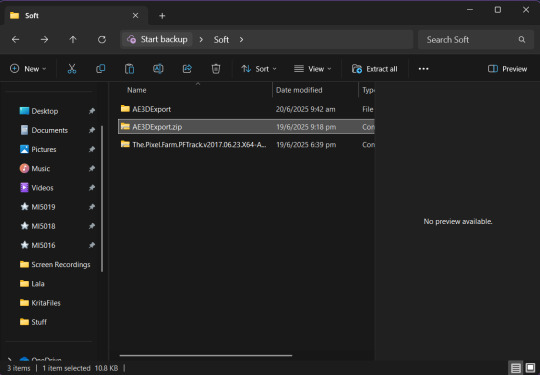Click the Share icon in toolbar
540x375 pixels.
tap(187, 69)
